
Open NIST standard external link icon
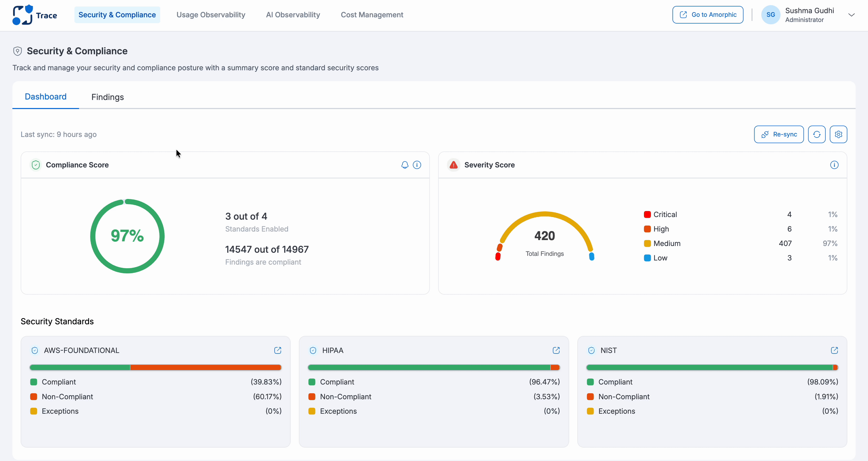click(834, 350)
